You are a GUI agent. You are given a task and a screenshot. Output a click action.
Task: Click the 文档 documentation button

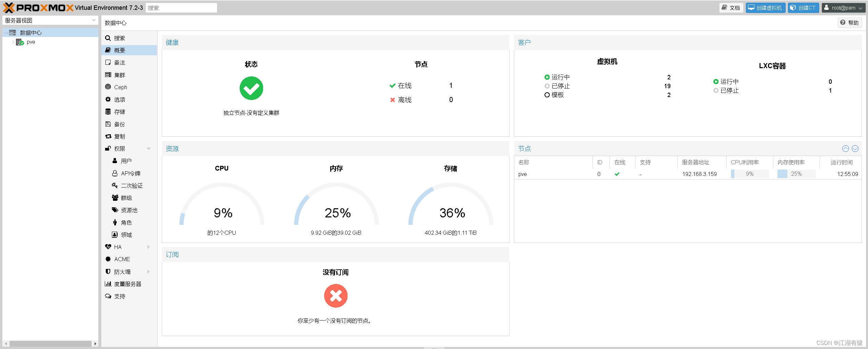(x=731, y=8)
